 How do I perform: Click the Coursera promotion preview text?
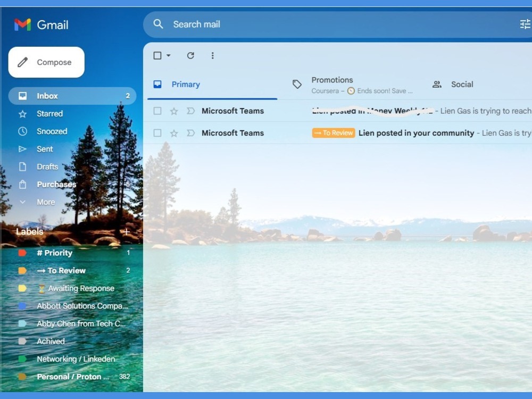tap(362, 91)
